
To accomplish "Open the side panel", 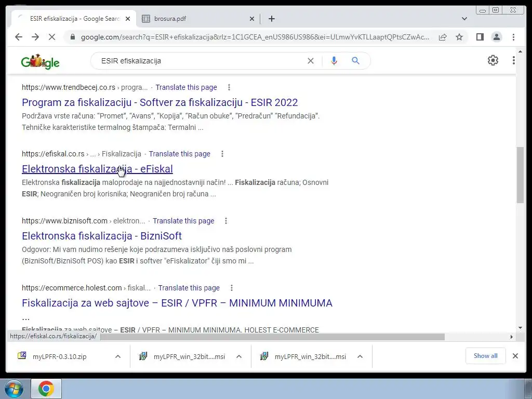I will pyautogui.click(x=480, y=37).
